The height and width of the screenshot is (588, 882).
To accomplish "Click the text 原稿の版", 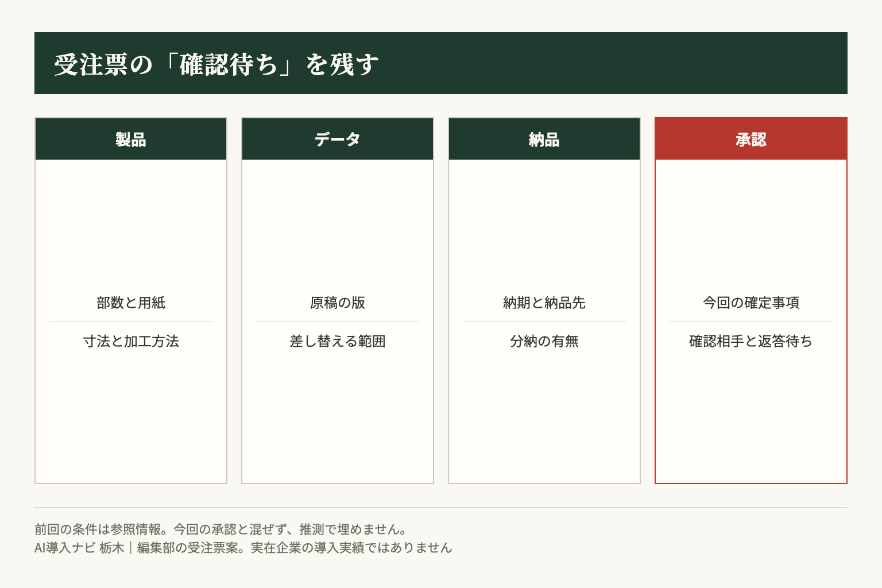I will tap(338, 303).
